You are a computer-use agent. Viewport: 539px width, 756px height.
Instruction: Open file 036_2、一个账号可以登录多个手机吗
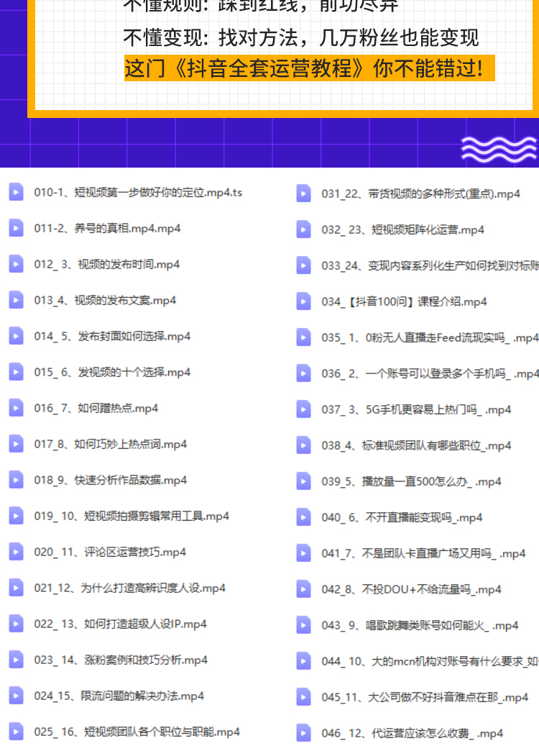pyautogui.click(x=430, y=373)
